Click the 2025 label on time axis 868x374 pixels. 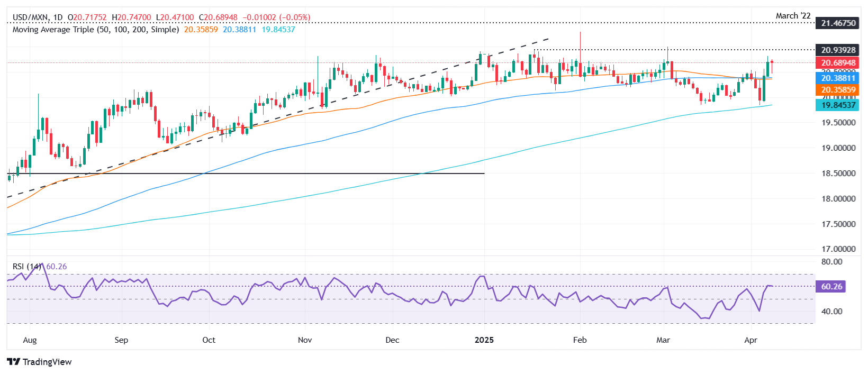tap(484, 340)
